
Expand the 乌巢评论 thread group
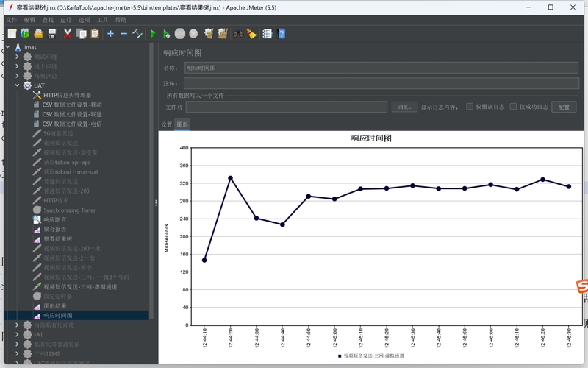[x=17, y=76]
